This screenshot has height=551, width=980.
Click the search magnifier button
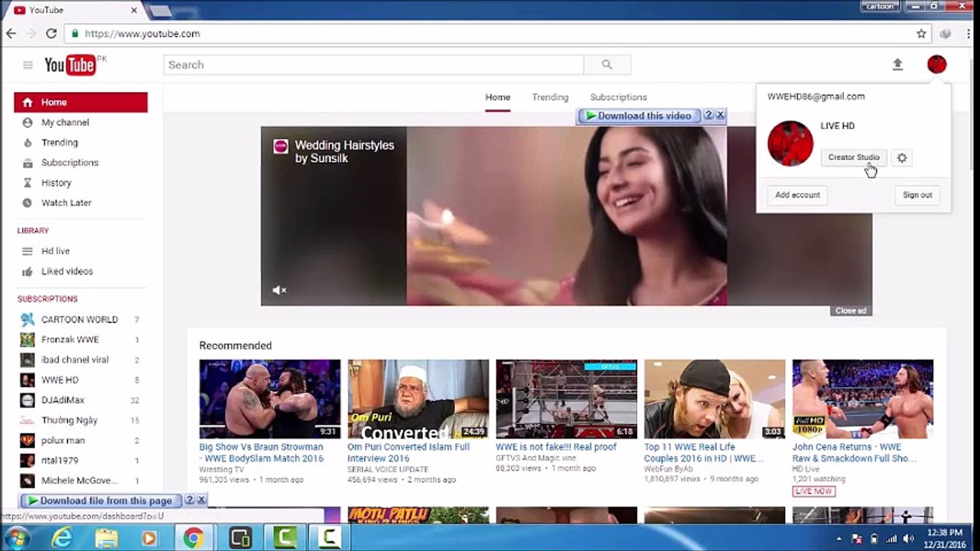tap(607, 65)
